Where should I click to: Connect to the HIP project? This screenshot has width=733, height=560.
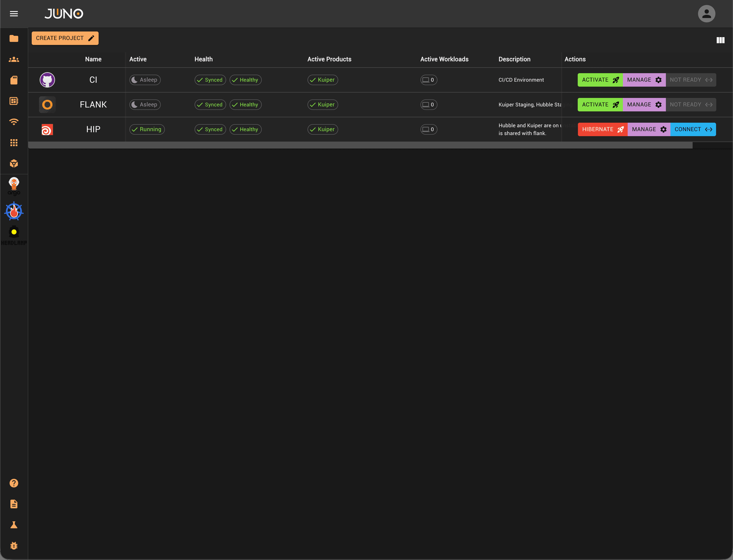point(693,129)
